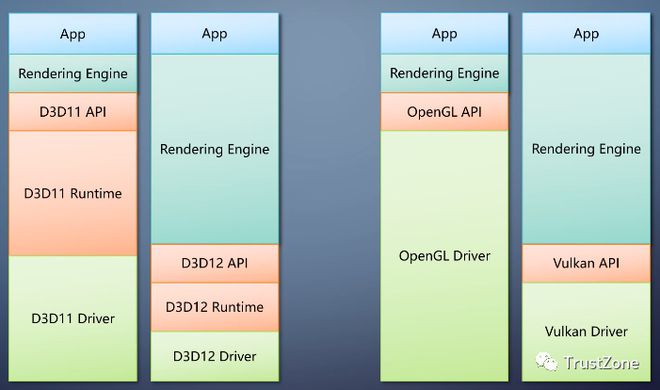Click the WeChat icon beside TrustZone

pos(547,362)
